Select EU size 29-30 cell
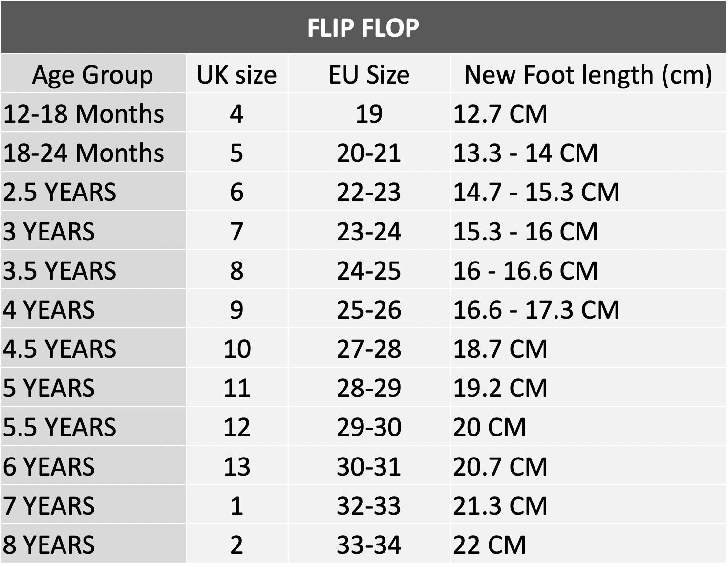Viewport: 728px width, 567px height. pos(369,427)
